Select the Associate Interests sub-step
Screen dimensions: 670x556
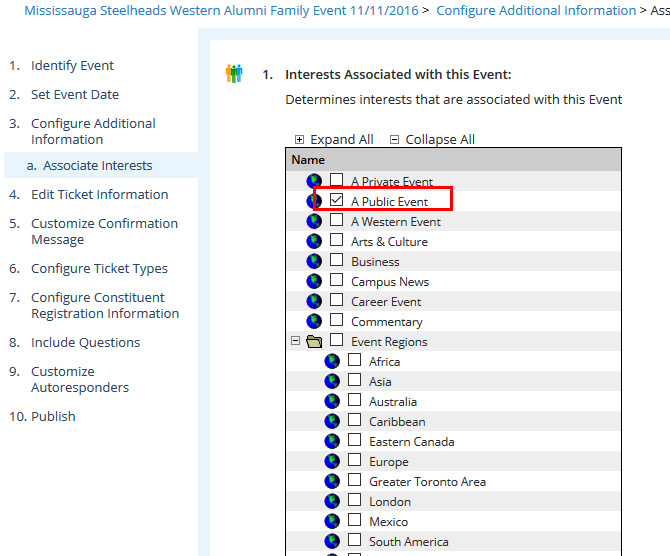click(x=97, y=166)
